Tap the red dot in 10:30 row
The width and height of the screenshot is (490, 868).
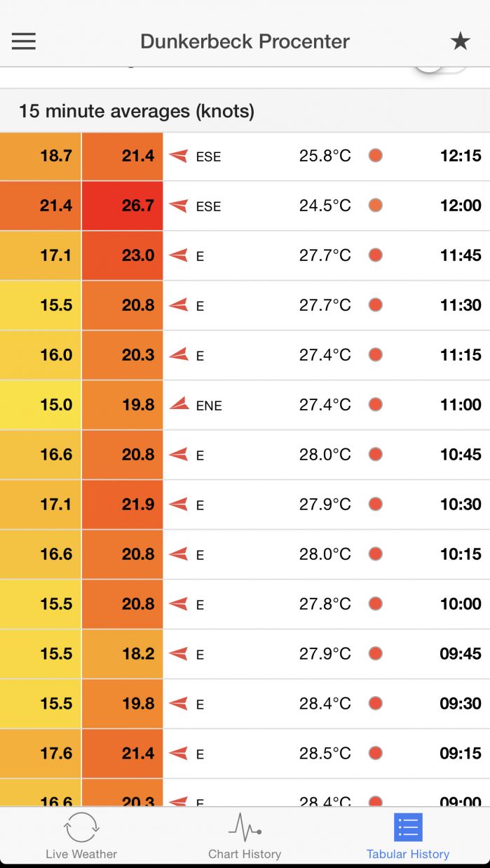click(x=376, y=504)
